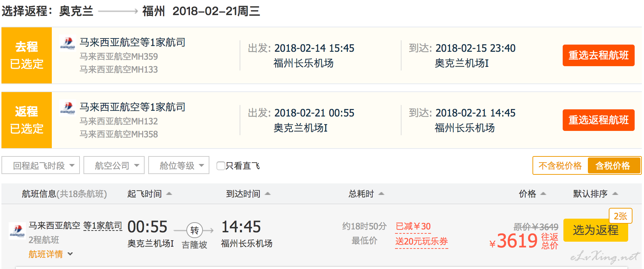The image size is (644, 269).
Task: Sort by arrival time arrow
Action: [268, 194]
